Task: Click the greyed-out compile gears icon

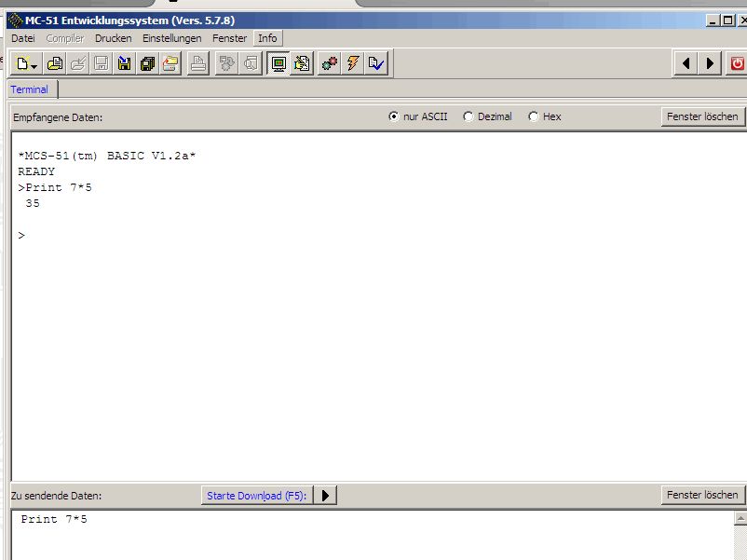Action: click(226, 63)
